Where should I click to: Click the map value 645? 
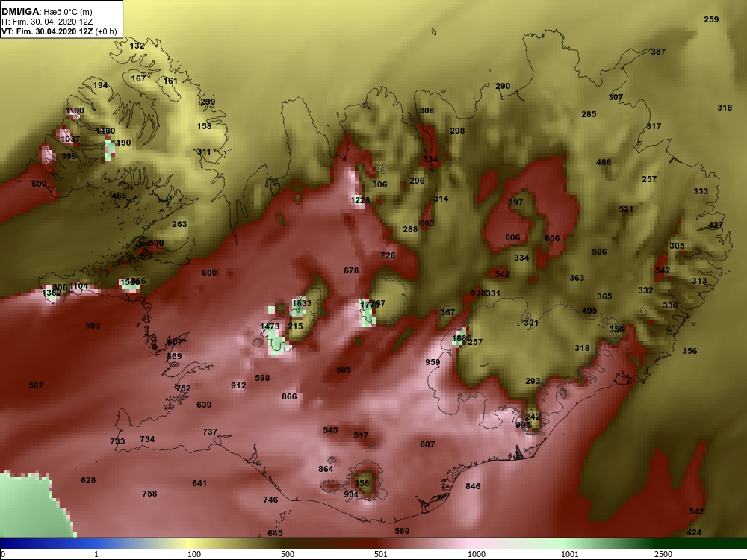point(275,533)
